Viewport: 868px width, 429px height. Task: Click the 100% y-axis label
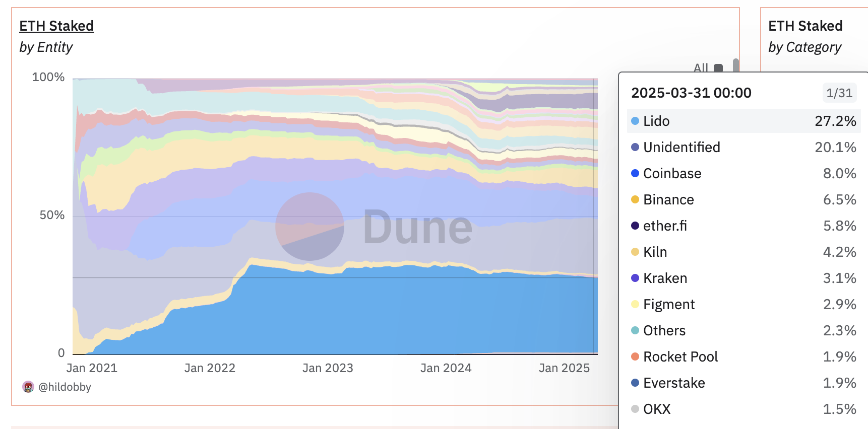coord(48,77)
